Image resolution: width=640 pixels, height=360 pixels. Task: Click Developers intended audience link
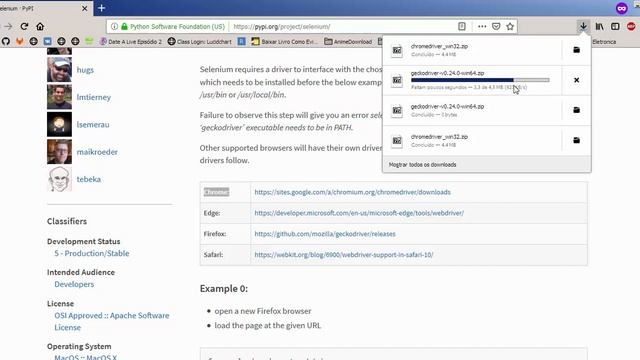coord(74,284)
